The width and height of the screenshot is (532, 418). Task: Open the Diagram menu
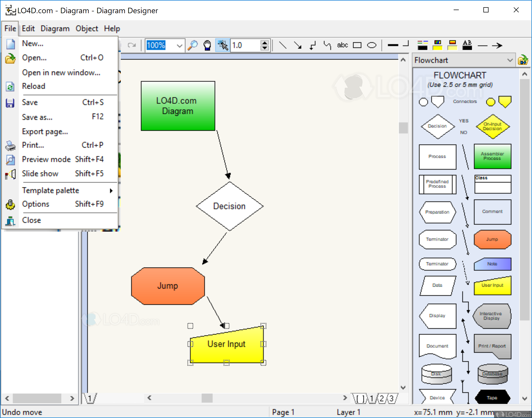tap(55, 28)
